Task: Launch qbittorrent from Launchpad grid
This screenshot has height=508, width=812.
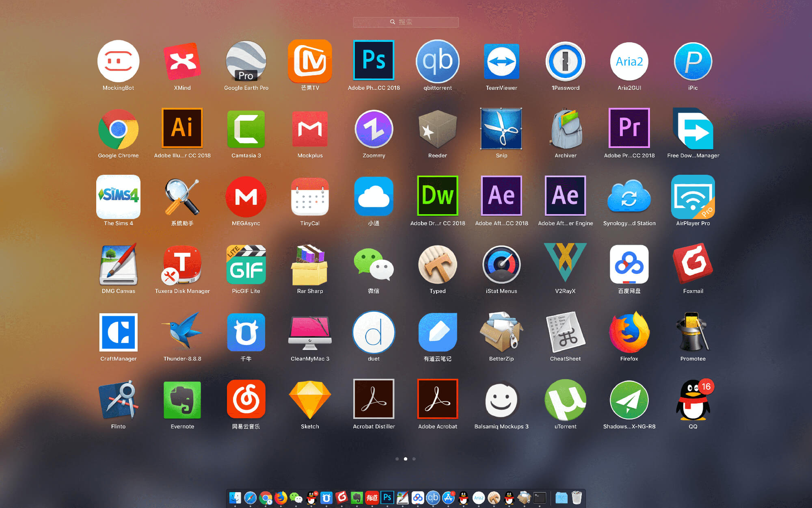Action: tap(438, 61)
